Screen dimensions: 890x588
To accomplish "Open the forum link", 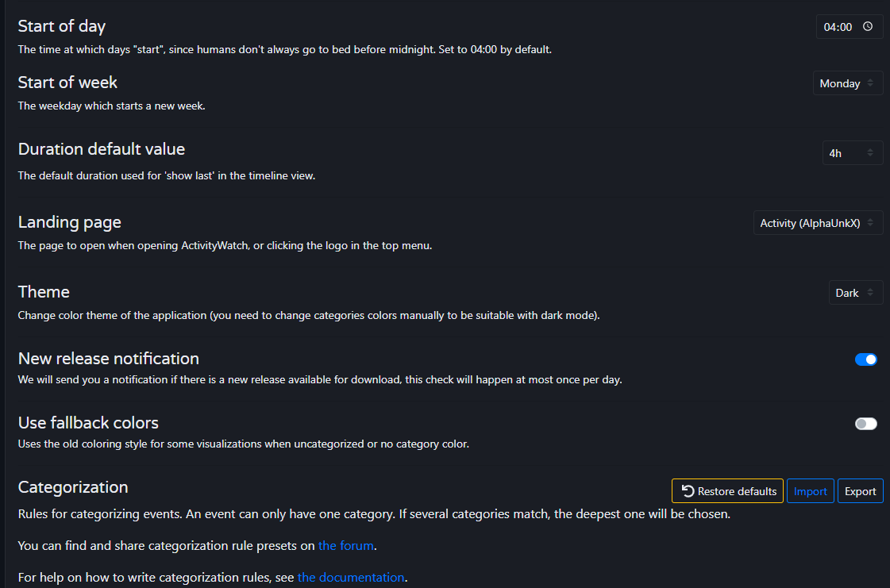I will coord(345,545).
